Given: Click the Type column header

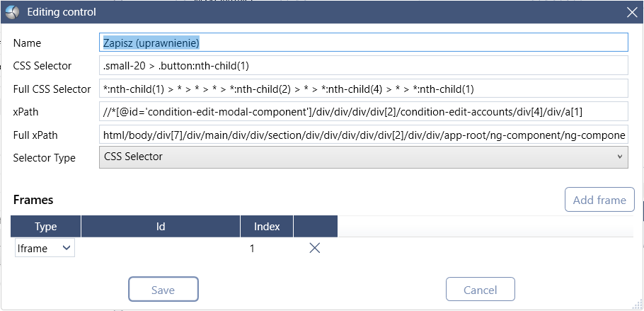Looking at the screenshot, I should point(46,226).
